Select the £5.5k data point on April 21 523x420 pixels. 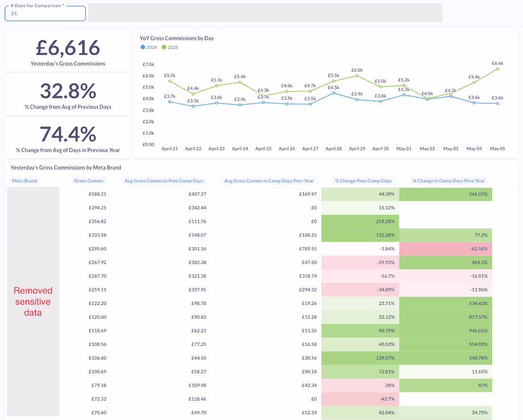(x=170, y=81)
